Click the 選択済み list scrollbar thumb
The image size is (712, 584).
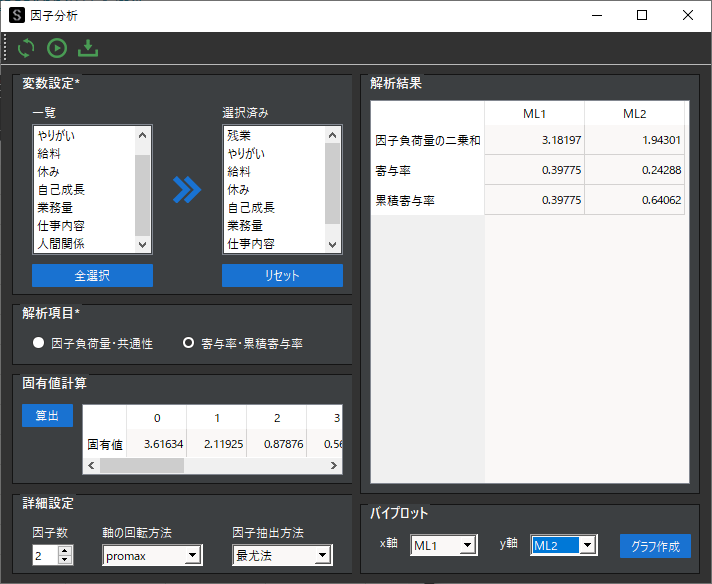pos(332,184)
